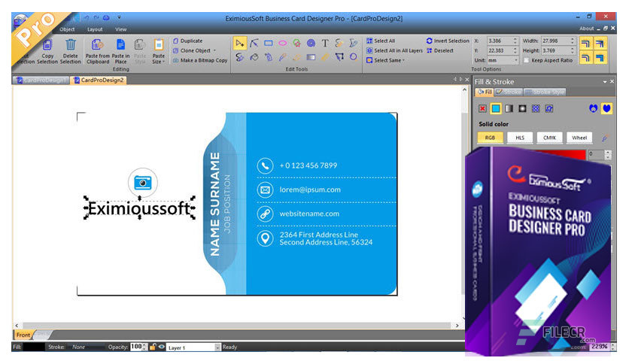
Task: Select the arrow Select tool
Action: (239, 44)
